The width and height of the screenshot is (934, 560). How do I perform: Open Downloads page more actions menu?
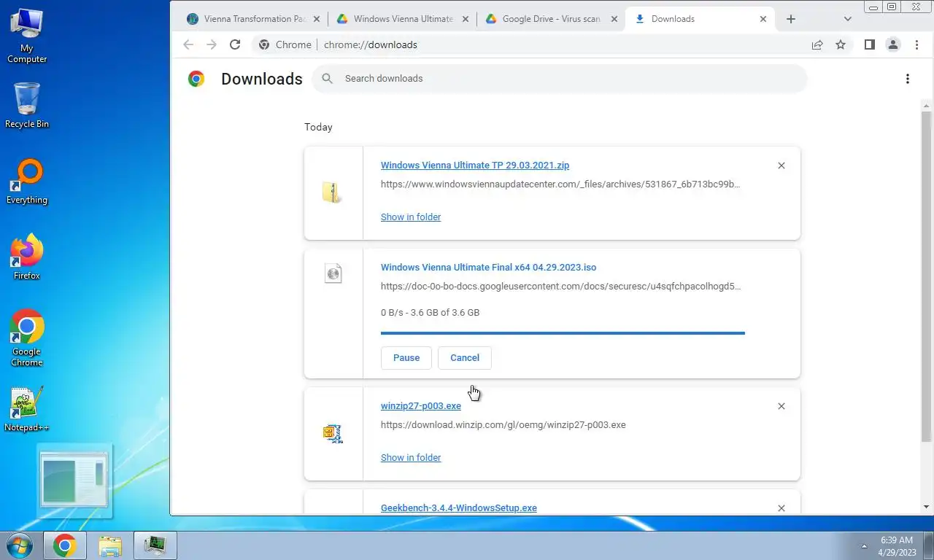pyautogui.click(x=908, y=79)
